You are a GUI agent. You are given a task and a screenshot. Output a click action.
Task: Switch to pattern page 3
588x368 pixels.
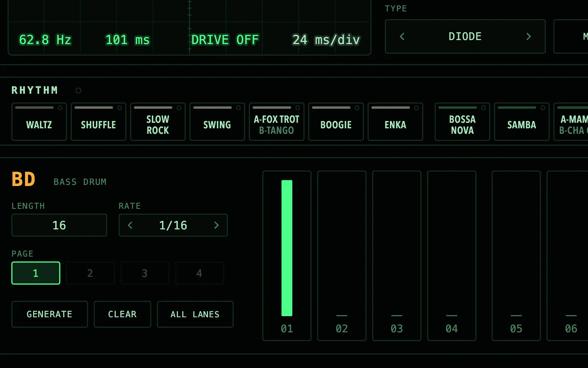pyautogui.click(x=145, y=273)
